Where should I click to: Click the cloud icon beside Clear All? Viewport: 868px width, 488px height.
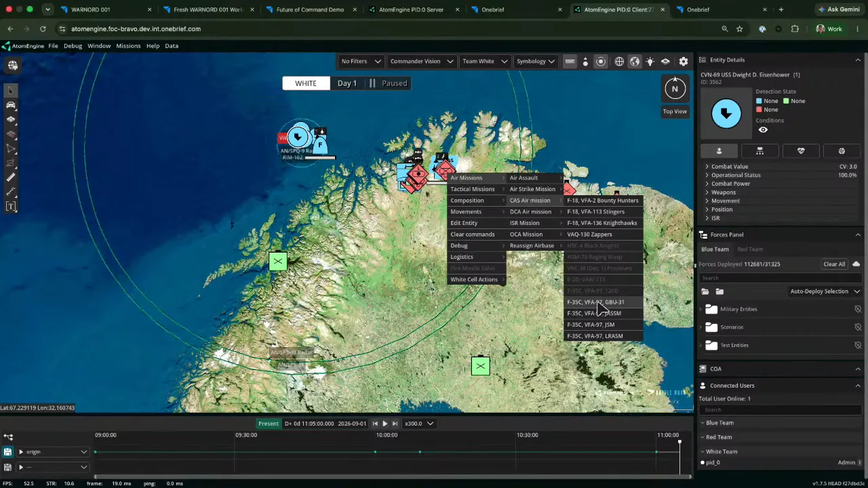click(x=856, y=264)
